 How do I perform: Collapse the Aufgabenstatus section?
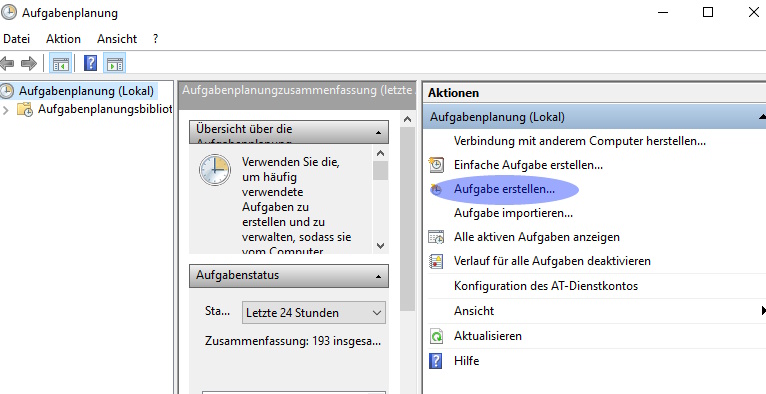[378, 276]
